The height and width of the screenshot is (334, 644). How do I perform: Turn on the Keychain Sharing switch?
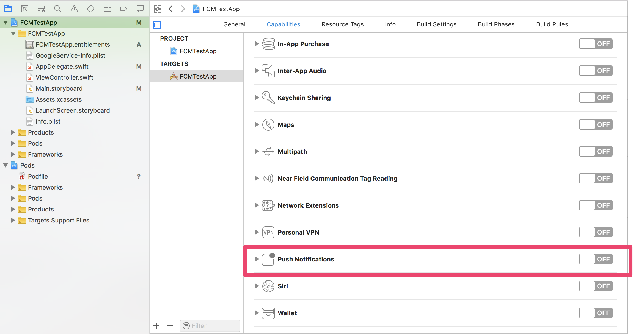[596, 98]
